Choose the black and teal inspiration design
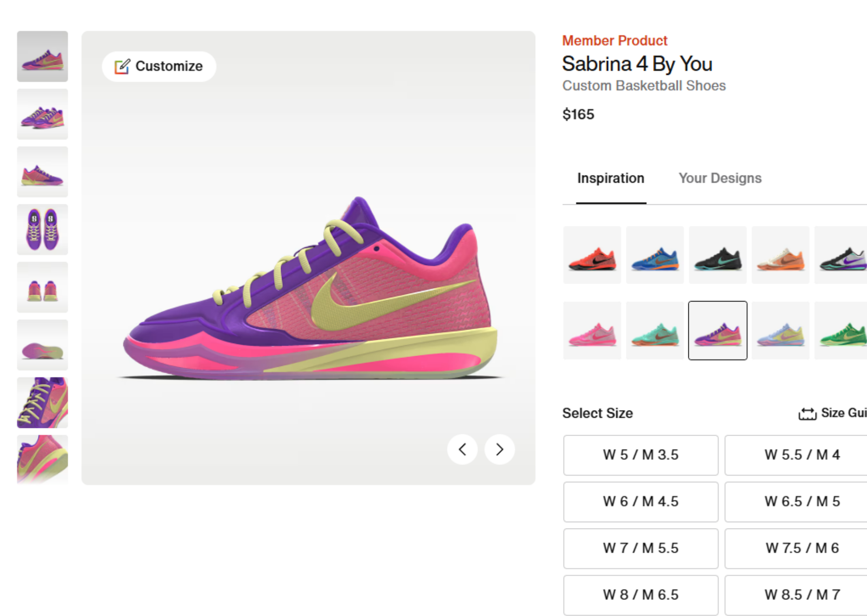This screenshot has height=616, width=867. pyautogui.click(x=718, y=255)
